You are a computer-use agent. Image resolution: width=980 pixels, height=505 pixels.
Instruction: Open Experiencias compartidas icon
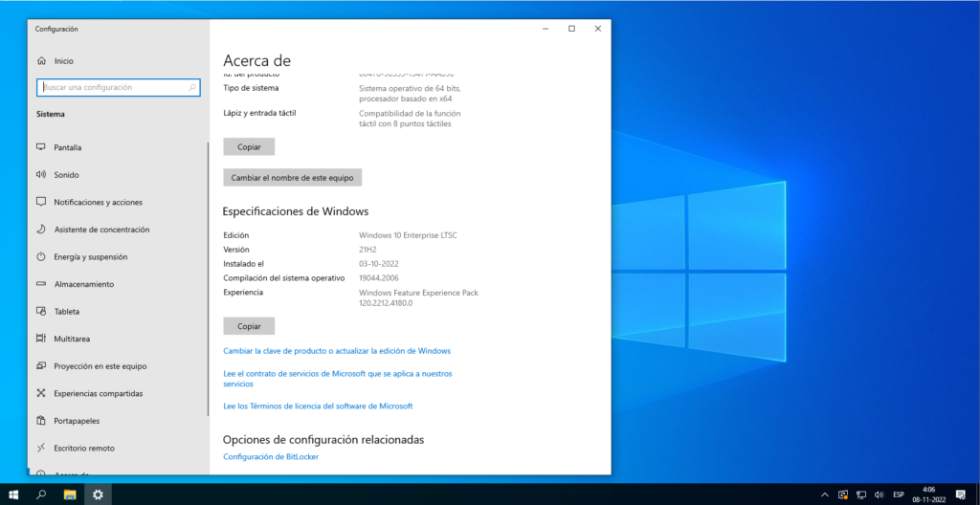pos(41,393)
